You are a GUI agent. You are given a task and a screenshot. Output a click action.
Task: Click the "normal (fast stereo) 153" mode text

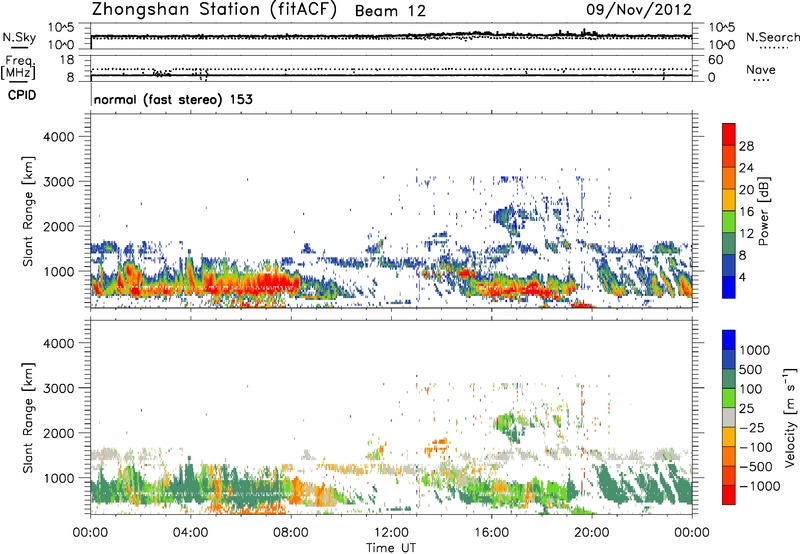point(173,99)
